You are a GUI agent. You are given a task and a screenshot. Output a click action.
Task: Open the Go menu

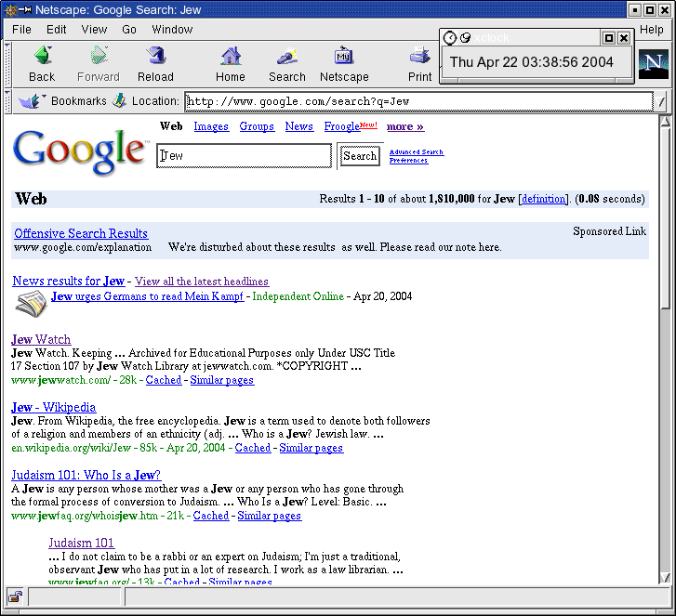point(129,30)
